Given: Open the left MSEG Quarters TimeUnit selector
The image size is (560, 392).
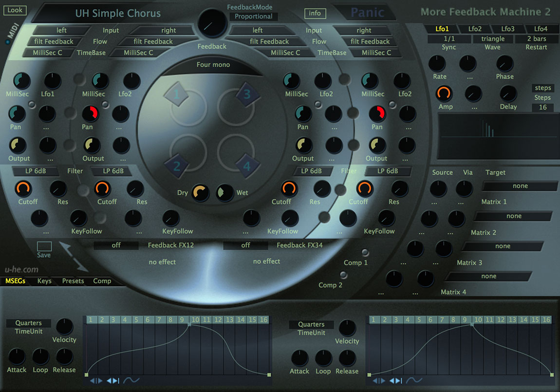Looking at the screenshot, I should point(29,323).
